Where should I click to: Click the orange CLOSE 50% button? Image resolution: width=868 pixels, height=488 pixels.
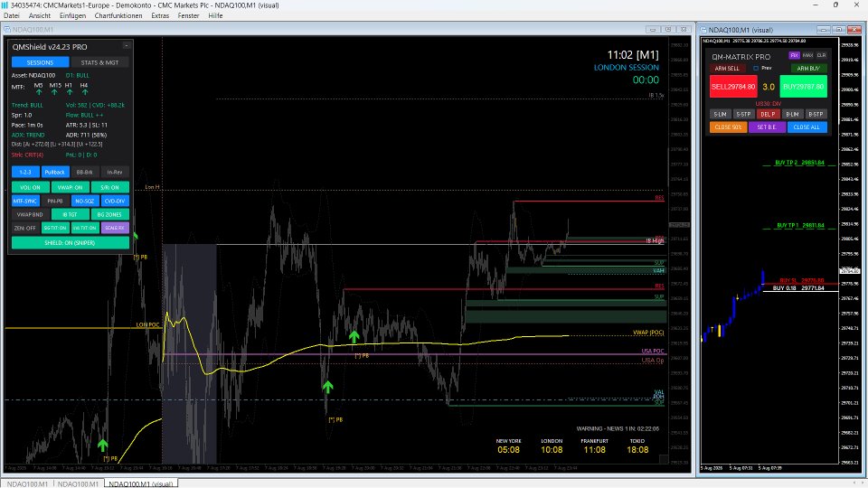coord(728,127)
